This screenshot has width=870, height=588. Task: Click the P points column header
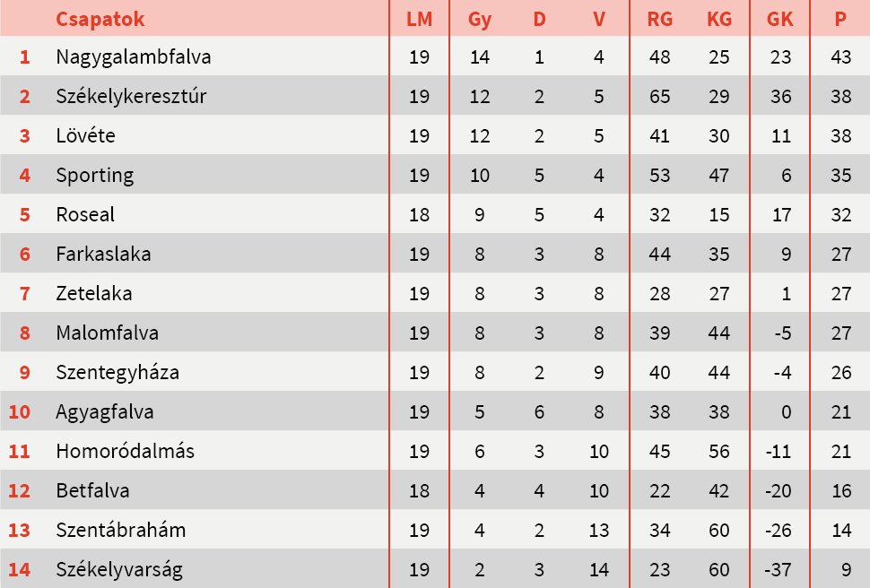[x=840, y=19]
